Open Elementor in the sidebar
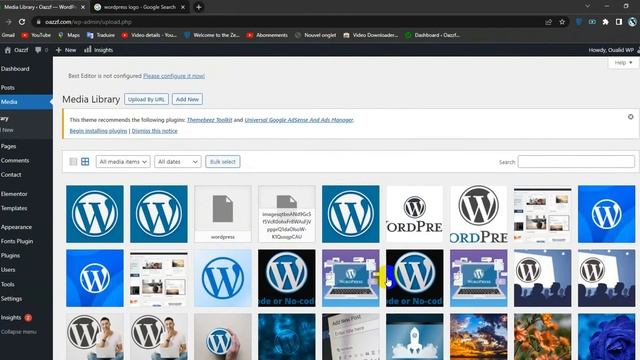Screen dimensions: 640x360 (14, 194)
